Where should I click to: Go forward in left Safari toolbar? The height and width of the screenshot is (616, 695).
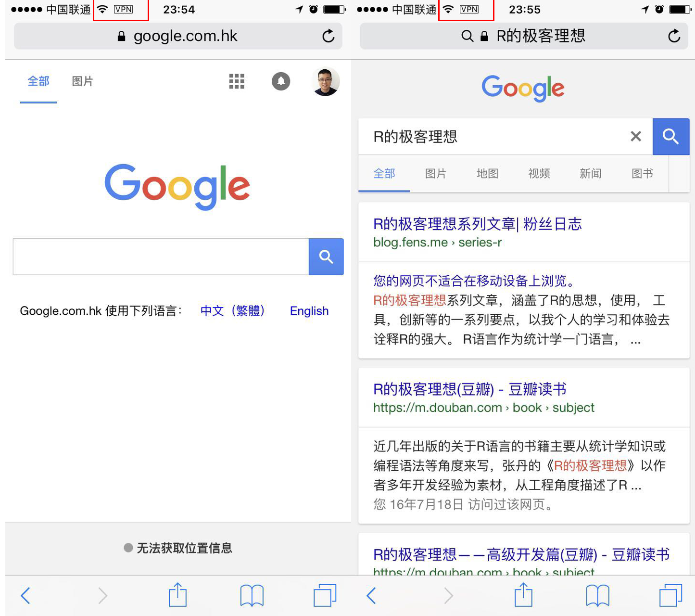tap(102, 596)
